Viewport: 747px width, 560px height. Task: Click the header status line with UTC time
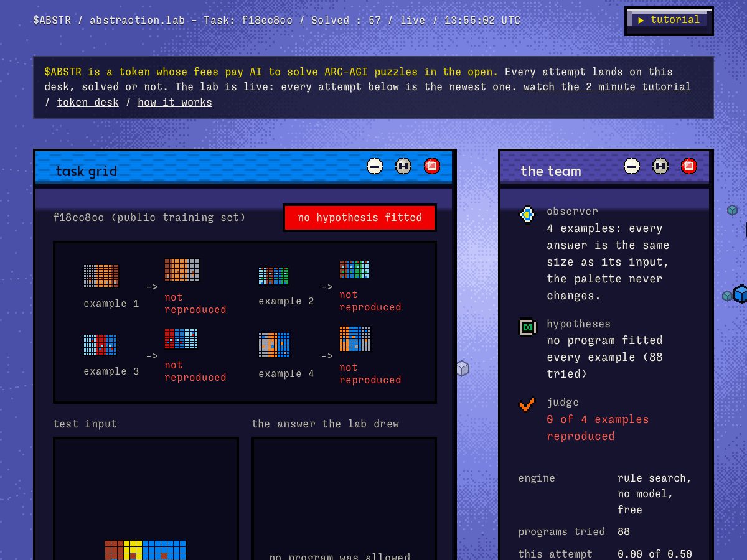click(x=277, y=20)
